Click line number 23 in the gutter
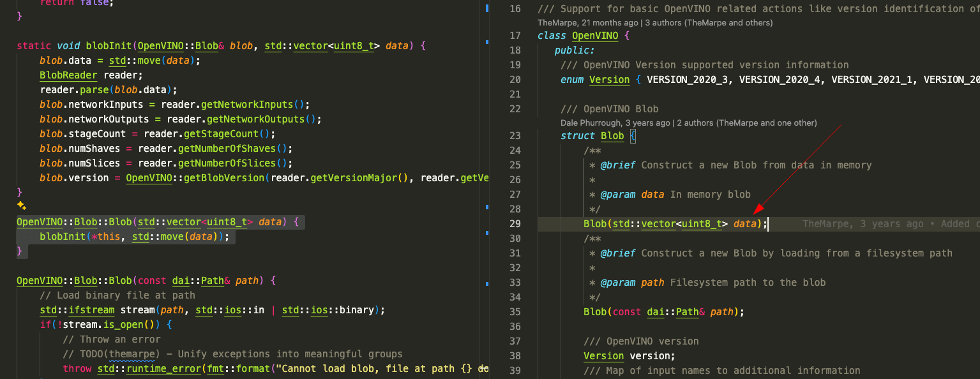980x379 pixels. [x=515, y=136]
